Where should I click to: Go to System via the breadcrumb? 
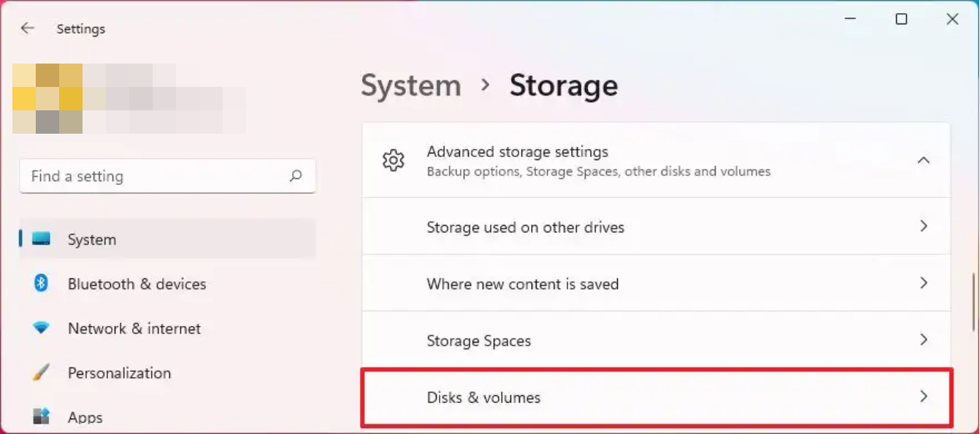click(x=410, y=85)
